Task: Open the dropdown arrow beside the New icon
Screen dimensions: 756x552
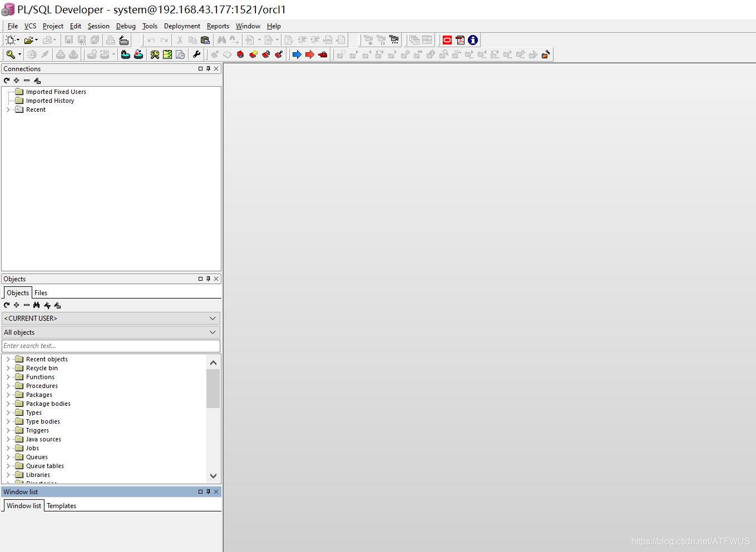Action: (18, 40)
